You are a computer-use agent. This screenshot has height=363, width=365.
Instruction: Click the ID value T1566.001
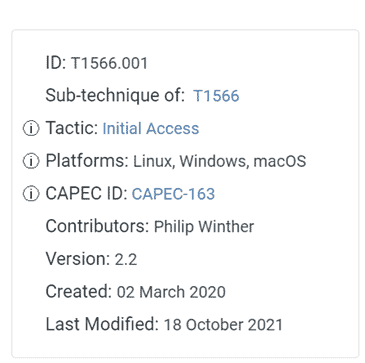(x=109, y=63)
